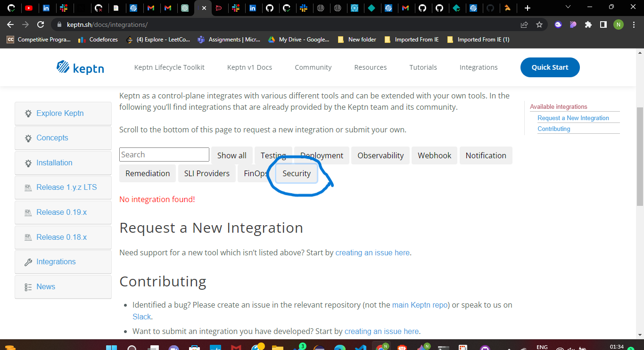Toggle the Webhook integration filter
The image size is (644, 350).
pos(434,155)
